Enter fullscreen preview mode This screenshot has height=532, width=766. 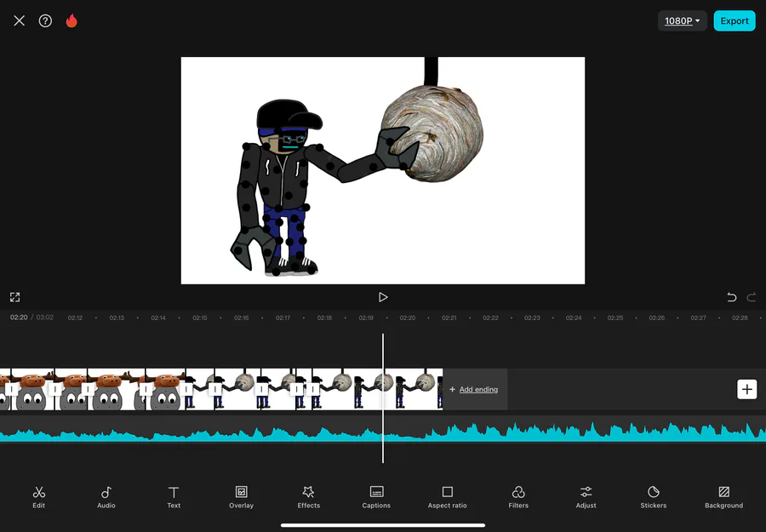[14, 297]
